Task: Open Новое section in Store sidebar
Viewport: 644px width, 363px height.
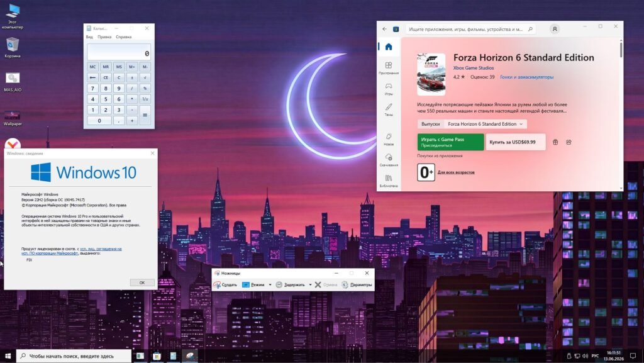Action: (389, 139)
